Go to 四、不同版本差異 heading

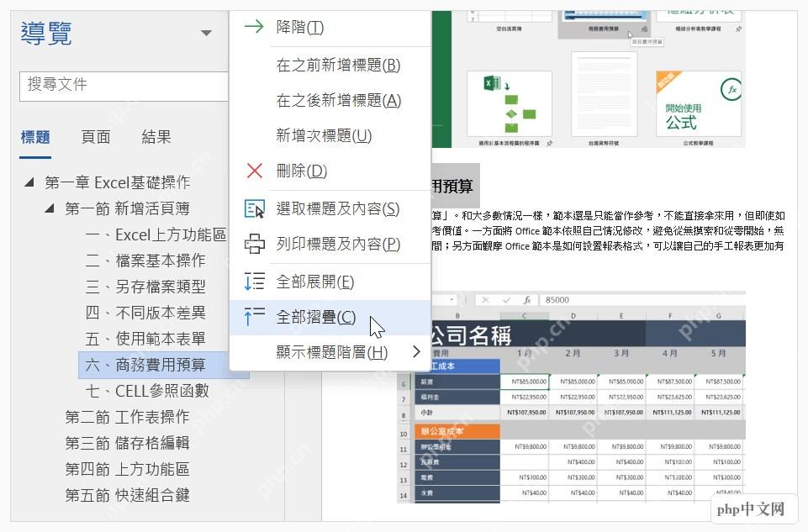(145, 313)
